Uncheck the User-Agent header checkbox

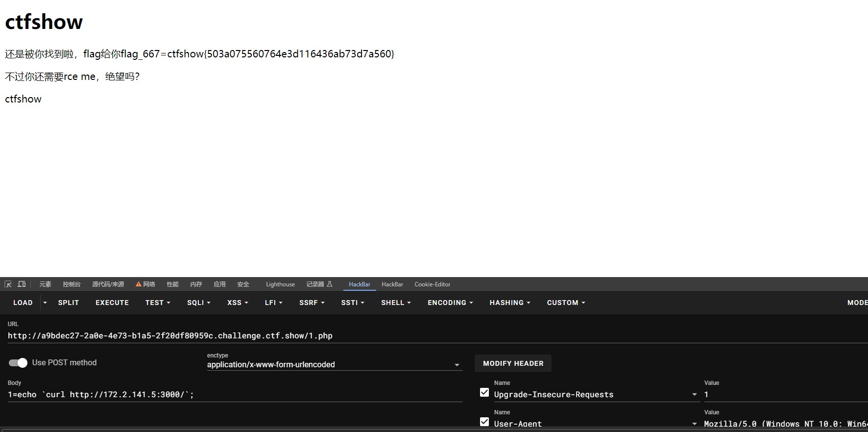484,422
